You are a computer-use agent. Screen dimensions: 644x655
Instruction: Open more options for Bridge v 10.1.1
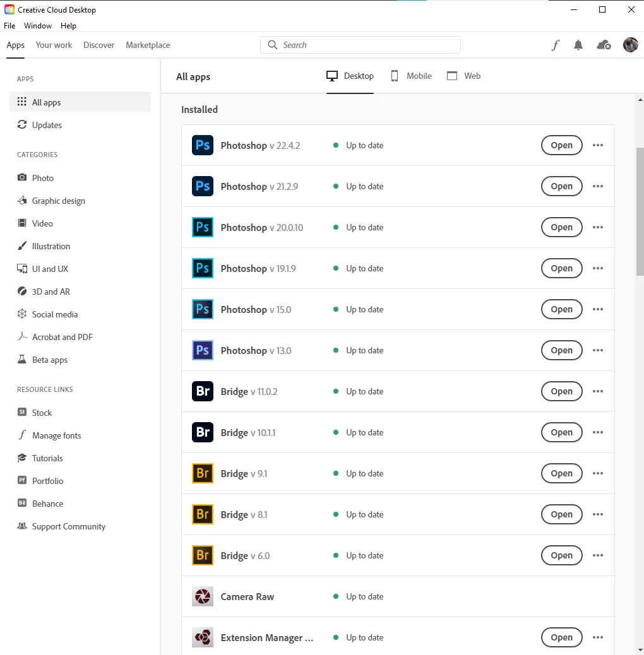pos(598,432)
